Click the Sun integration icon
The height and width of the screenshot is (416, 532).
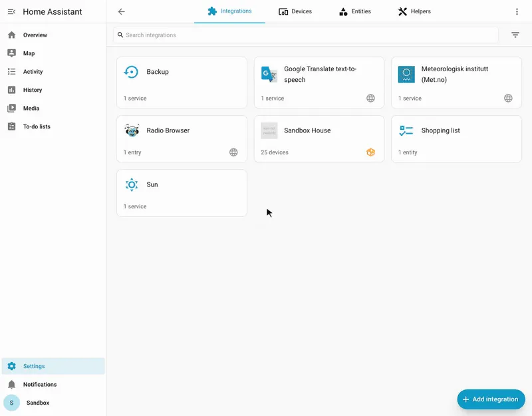[x=132, y=185]
